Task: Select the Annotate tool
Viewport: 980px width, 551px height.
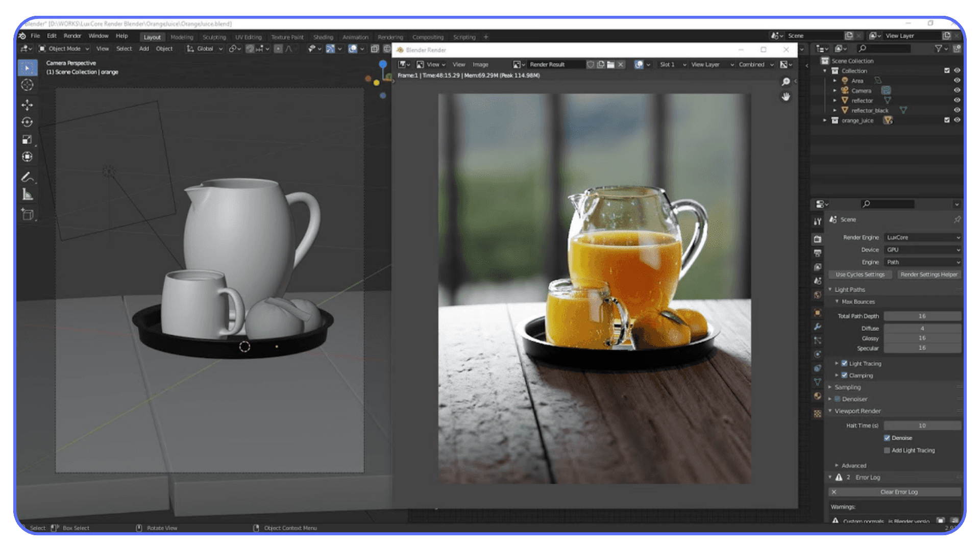Action: (x=28, y=177)
